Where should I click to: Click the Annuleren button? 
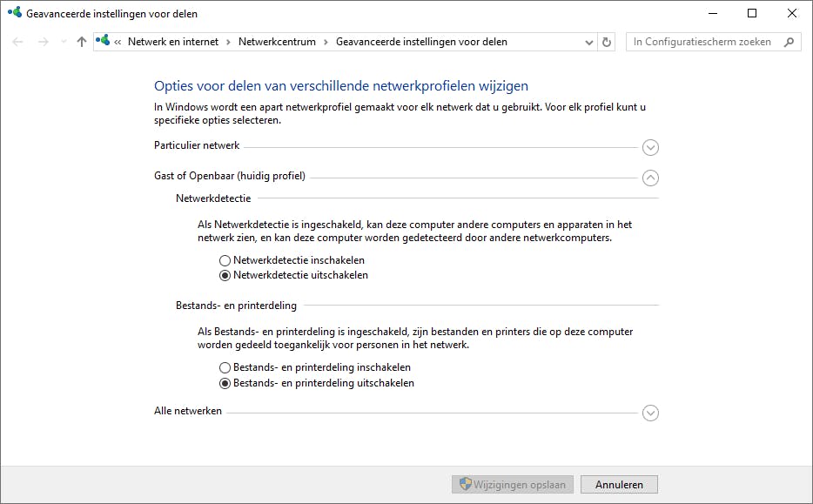(619, 485)
